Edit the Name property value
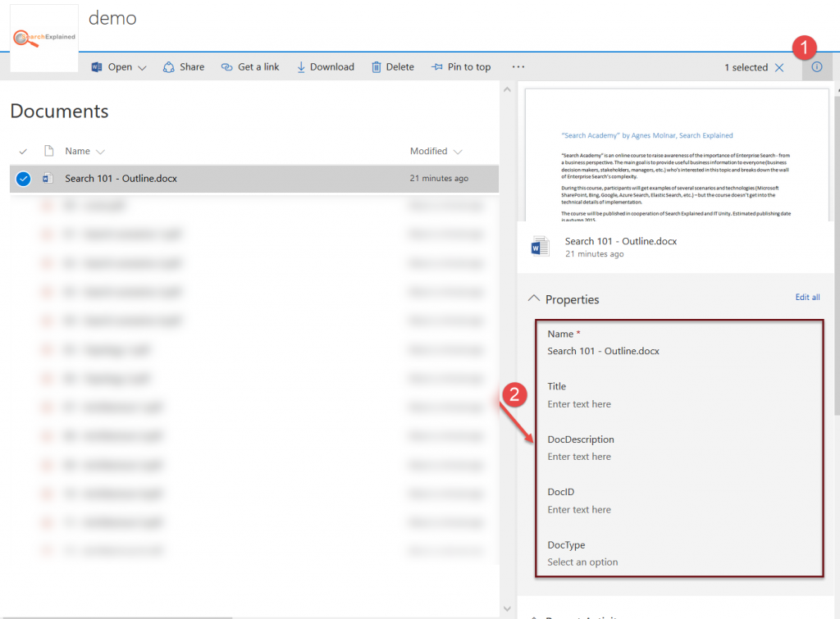The image size is (840, 619). click(x=603, y=351)
